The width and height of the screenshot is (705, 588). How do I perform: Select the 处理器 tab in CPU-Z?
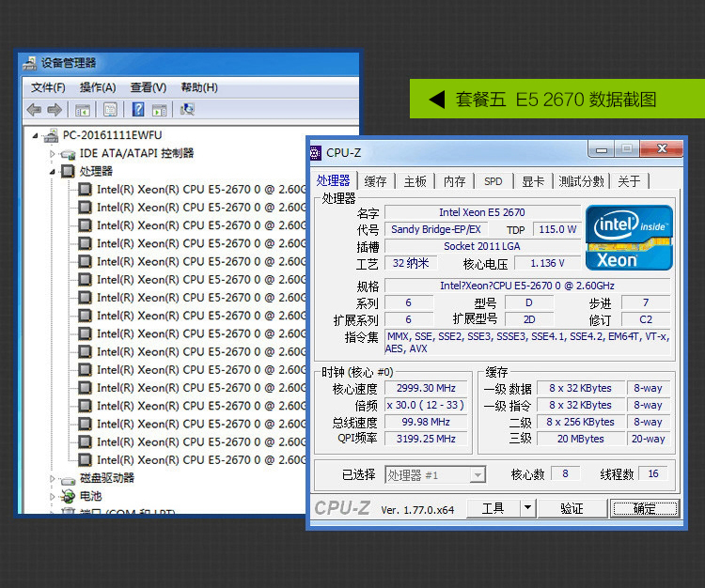pyautogui.click(x=333, y=180)
